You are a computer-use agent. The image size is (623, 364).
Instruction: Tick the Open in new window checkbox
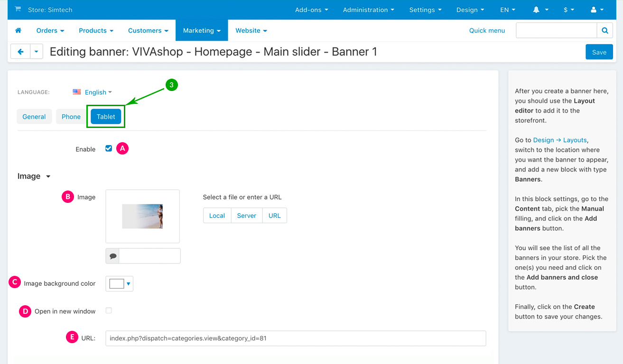click(x=109, y=310)
